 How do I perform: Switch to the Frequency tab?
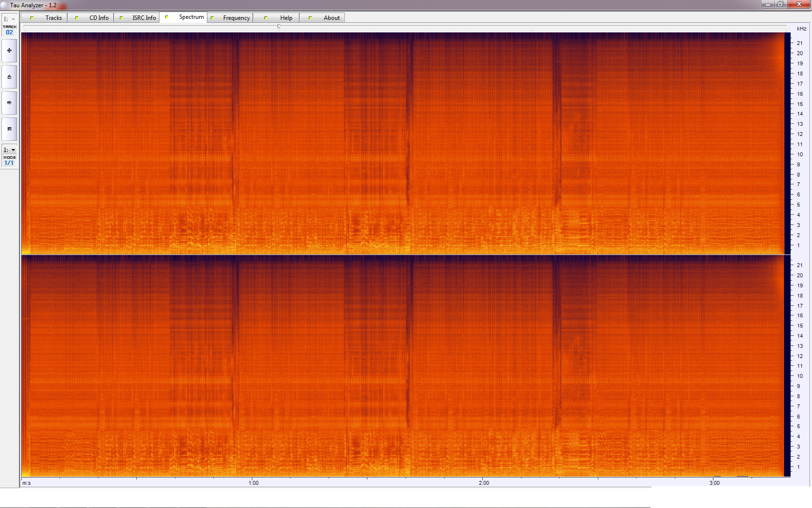tap(231, 18)
